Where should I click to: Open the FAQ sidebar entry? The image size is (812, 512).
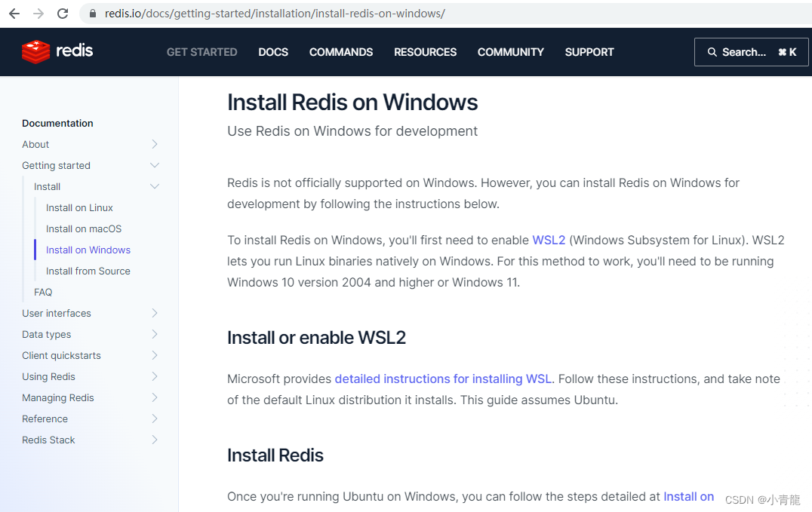point(43,293)
